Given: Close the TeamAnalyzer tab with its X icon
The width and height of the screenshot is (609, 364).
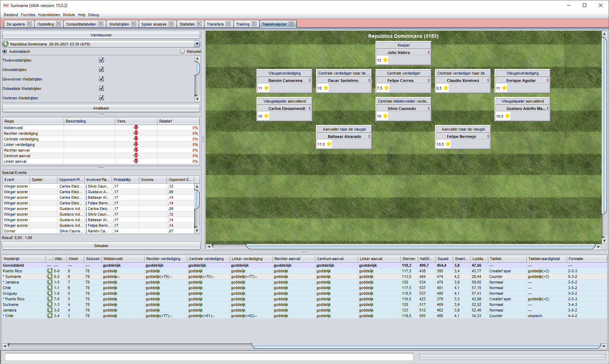Looking at the screenshot, I should [291, 24].
